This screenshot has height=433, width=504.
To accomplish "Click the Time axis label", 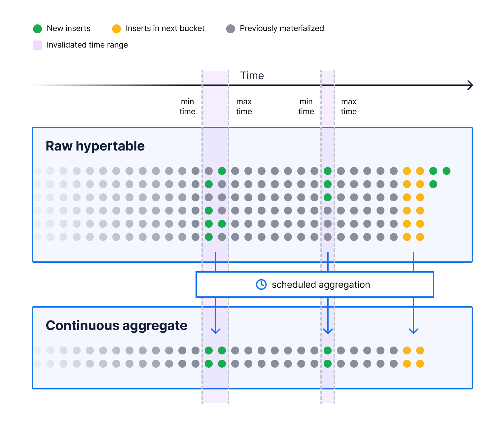I will click(x=252, y=76).
